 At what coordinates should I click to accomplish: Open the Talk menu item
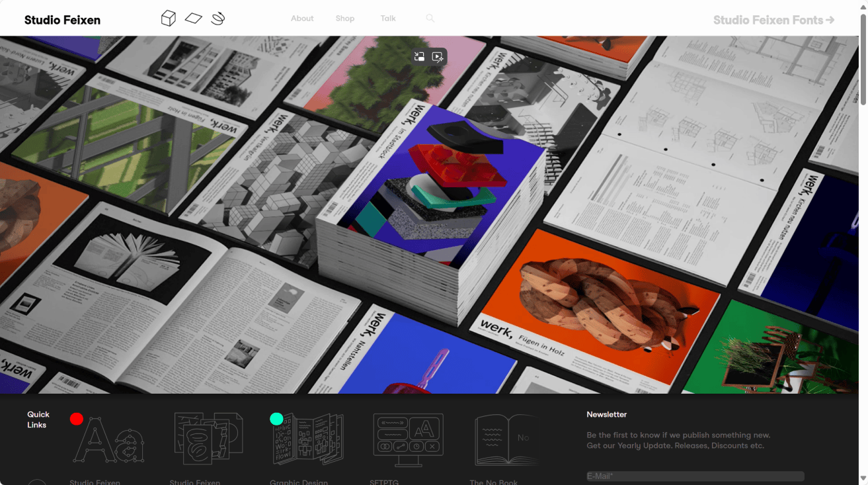388,19
